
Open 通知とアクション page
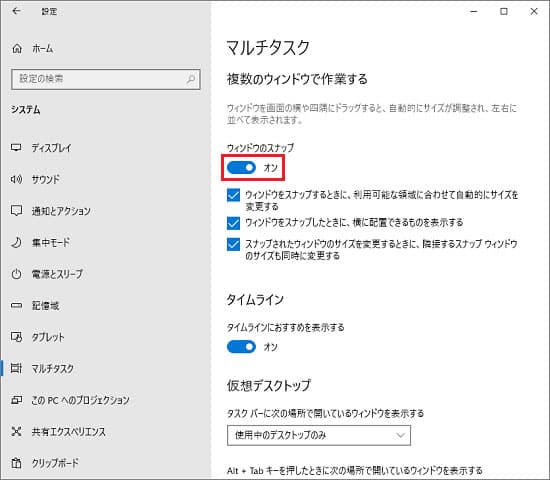[x=61, y=211]
